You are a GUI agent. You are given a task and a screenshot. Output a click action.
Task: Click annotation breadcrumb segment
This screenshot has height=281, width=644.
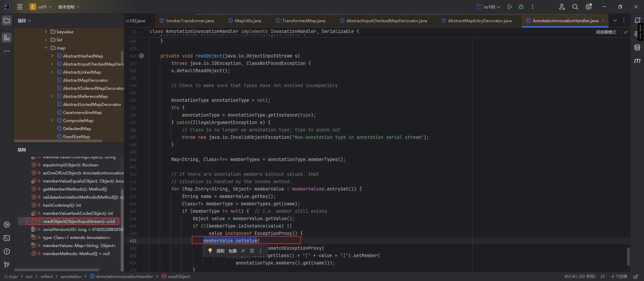(71, 277)
